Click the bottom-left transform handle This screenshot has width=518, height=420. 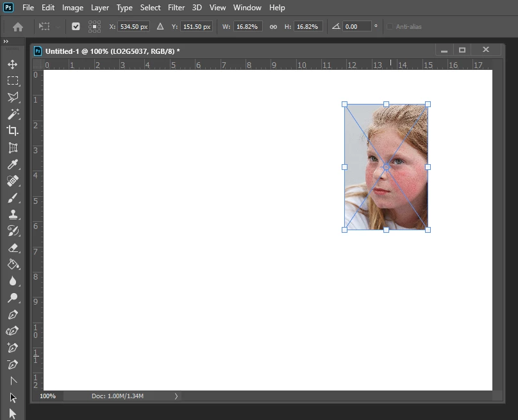click(x=344, y=230)
